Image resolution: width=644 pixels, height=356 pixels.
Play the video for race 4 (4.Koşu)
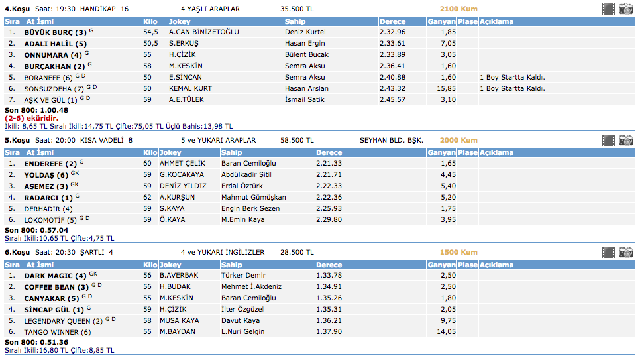[608, 9]
